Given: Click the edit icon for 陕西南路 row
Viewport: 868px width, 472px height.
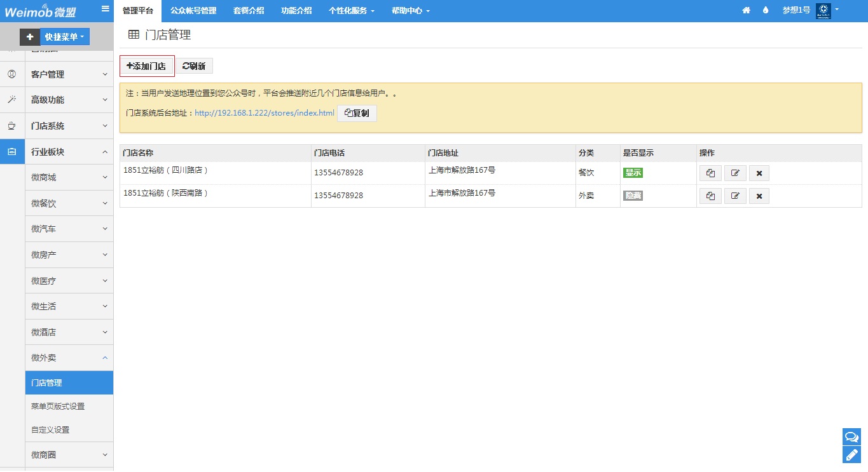Looking at the screenshot, I should [735, 196].
